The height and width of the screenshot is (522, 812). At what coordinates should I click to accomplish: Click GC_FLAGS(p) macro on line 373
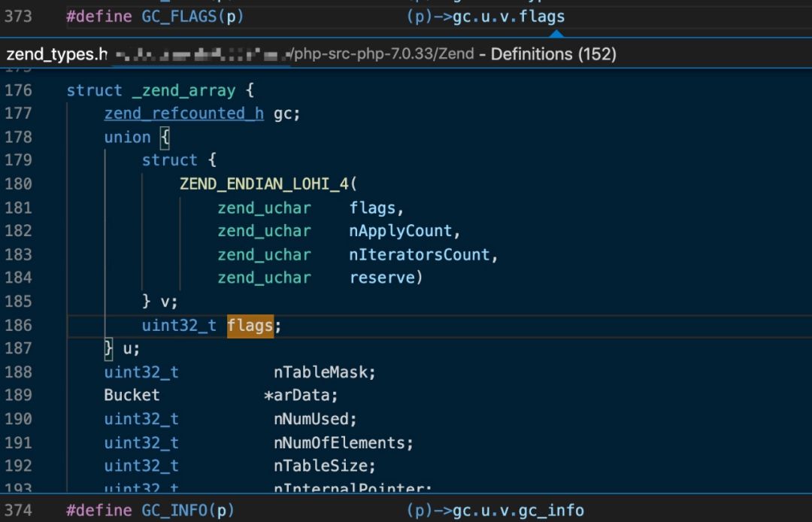(x=192, y=17)
